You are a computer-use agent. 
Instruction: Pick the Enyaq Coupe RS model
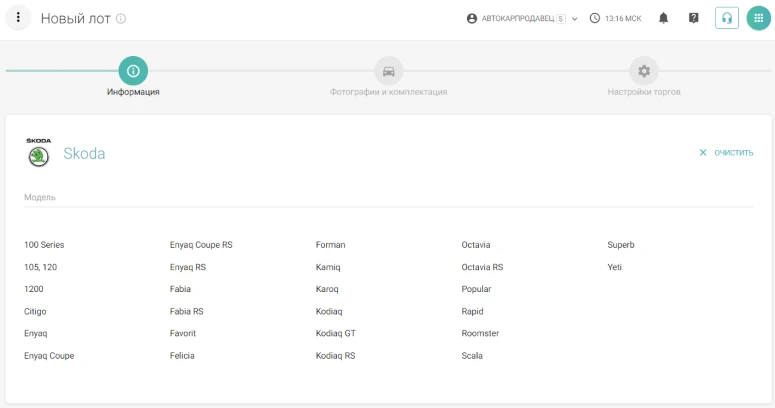coord(201,245)
